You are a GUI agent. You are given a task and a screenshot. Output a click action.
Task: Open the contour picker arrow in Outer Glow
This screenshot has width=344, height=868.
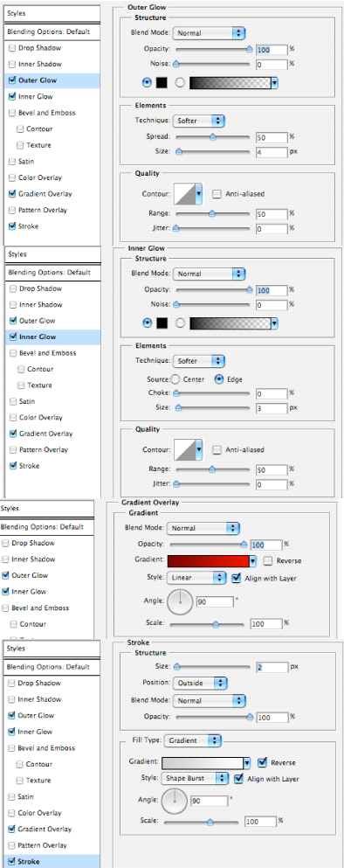[199, 195]
